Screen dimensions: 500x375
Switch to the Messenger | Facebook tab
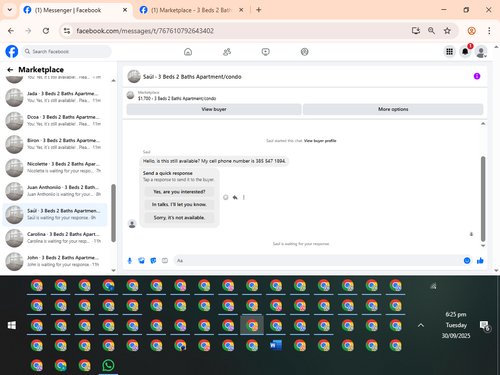tap(75, 10)
